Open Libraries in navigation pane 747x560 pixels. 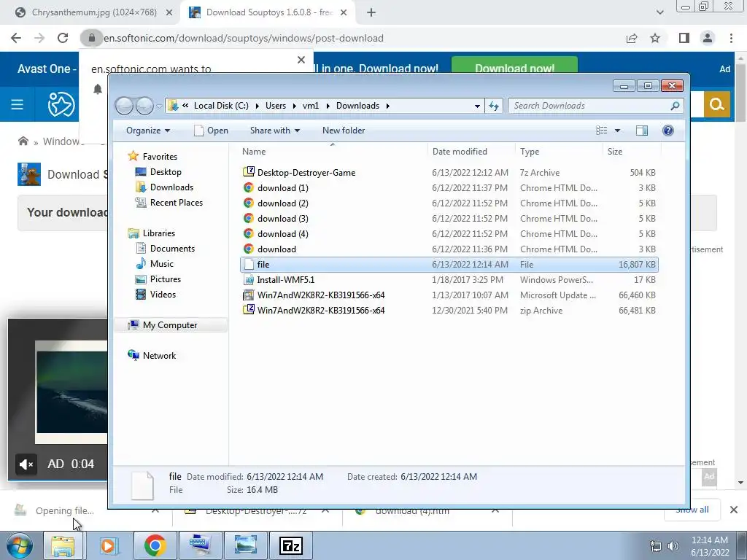[x=158, y=233]
